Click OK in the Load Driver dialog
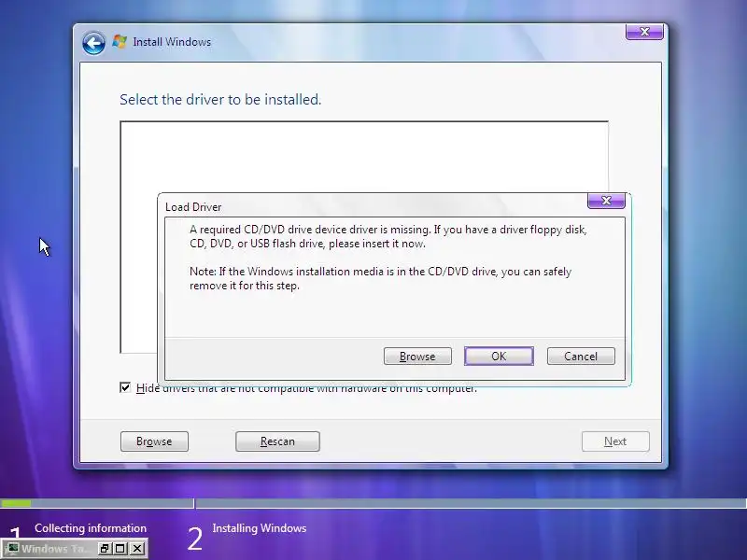 499,357
